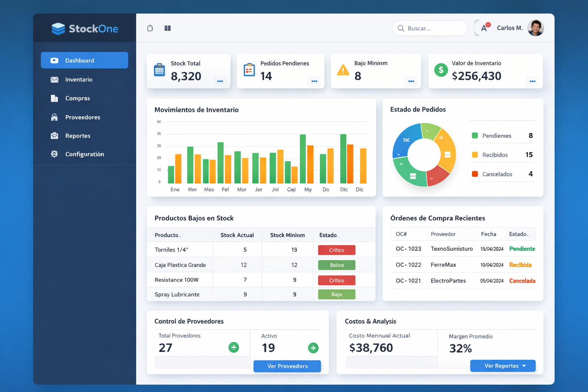Click the Bajo Mínimo warning triangle icon
Screen dimensions: 588x392
coord(343,70)
